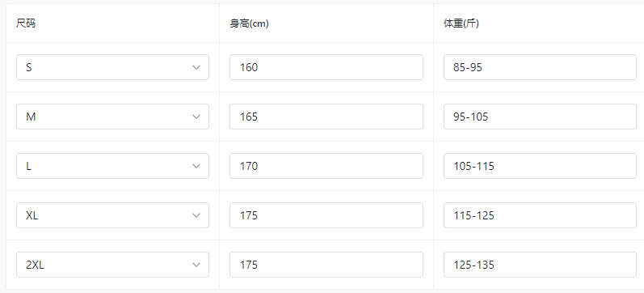The height and width of the screenshot is (293, 644).
Task: Click chevron arrow in S row
Action: [196, 67]
